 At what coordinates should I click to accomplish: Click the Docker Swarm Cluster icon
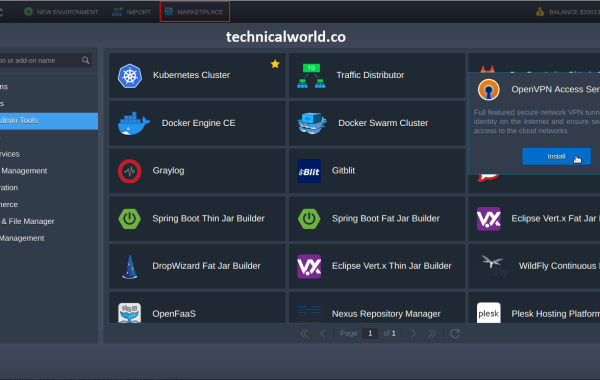(x=312, y=123)
